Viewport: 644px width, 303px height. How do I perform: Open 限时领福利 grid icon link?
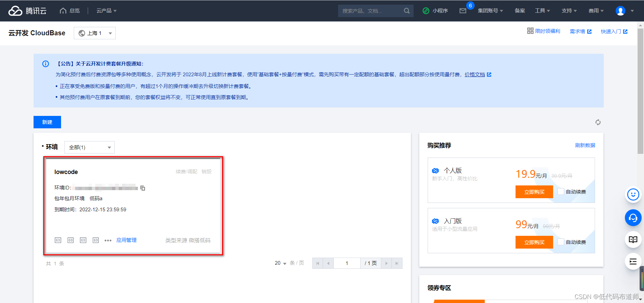(x=543, y=31)
